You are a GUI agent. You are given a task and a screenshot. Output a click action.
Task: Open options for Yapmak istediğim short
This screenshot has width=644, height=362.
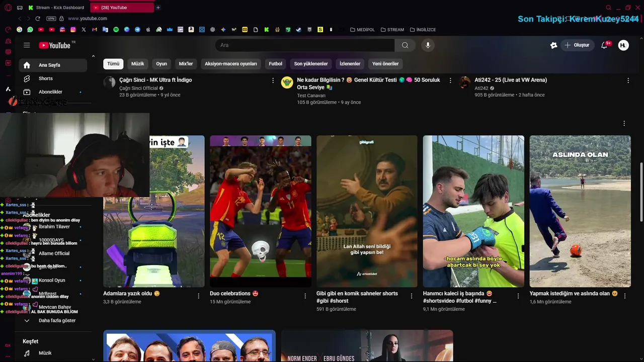click(x=625, y=296)
